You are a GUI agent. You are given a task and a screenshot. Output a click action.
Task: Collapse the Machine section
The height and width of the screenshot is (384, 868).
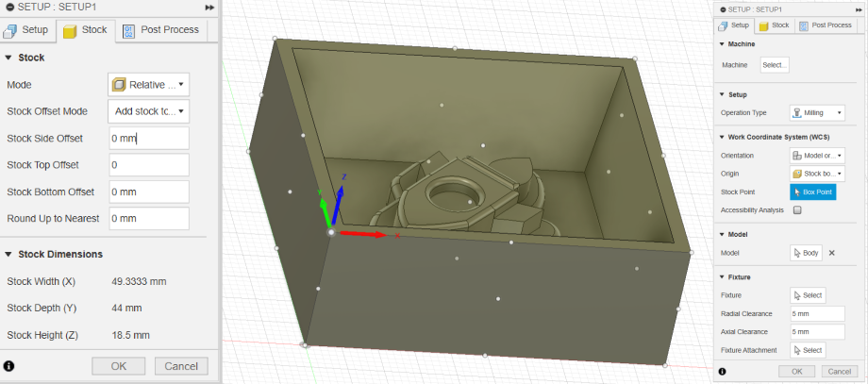tap(722, 44)
